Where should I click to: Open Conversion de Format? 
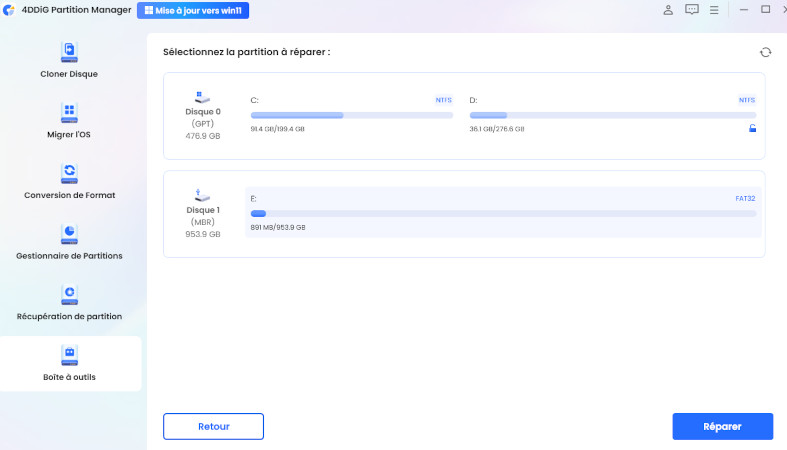point(69,181)
